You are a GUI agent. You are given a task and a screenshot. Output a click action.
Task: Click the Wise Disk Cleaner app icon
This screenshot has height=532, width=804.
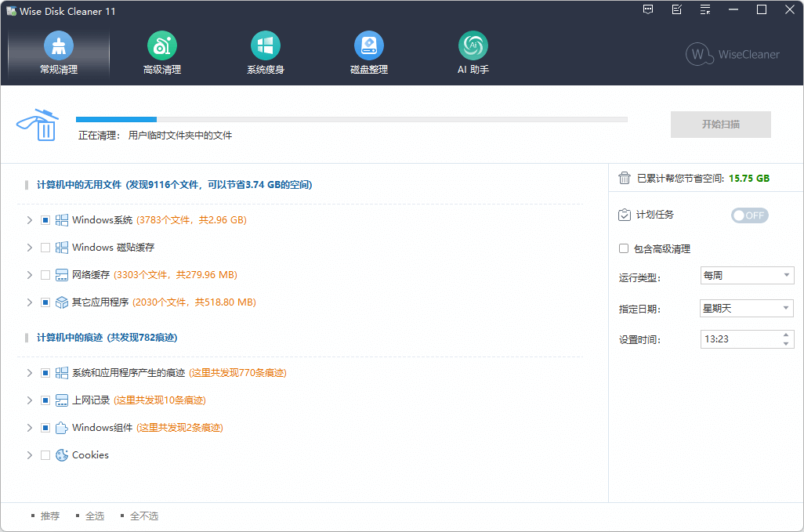click(11, 11)
